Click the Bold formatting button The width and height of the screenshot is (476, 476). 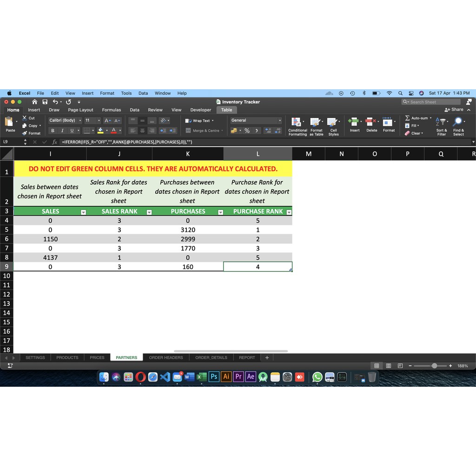53,131
